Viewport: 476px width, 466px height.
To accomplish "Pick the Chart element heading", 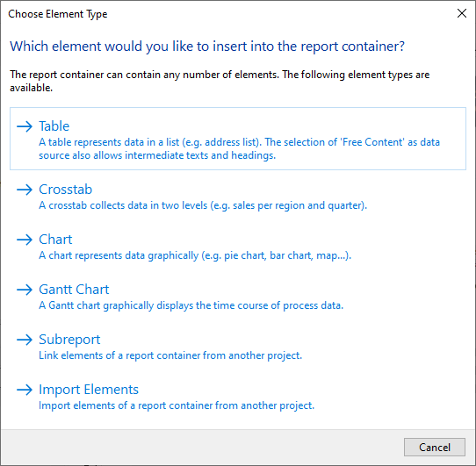I will [x=55, y=240].
